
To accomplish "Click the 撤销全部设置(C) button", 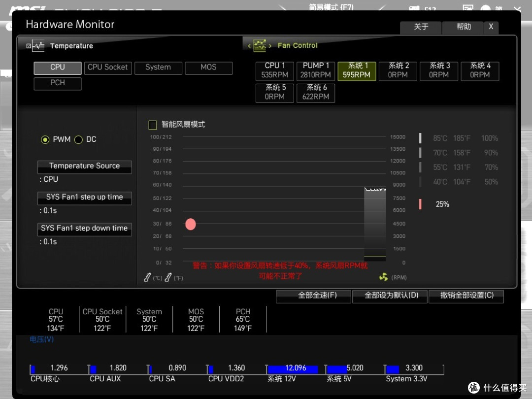I will (x=466, y=296).
